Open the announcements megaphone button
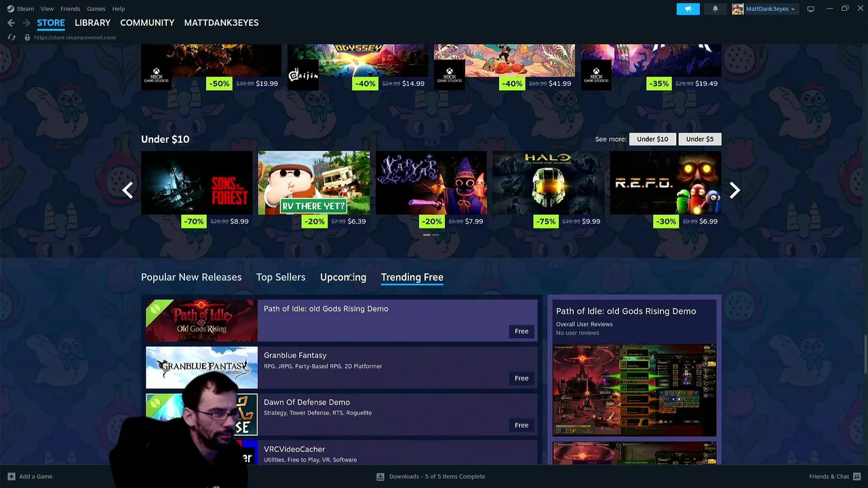 (688, 9)
